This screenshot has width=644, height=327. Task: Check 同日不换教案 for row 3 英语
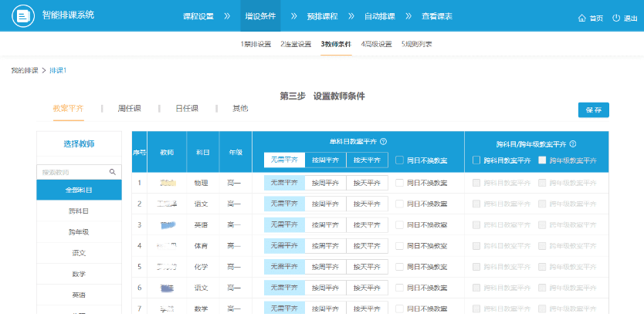click(x=400, y=225)
